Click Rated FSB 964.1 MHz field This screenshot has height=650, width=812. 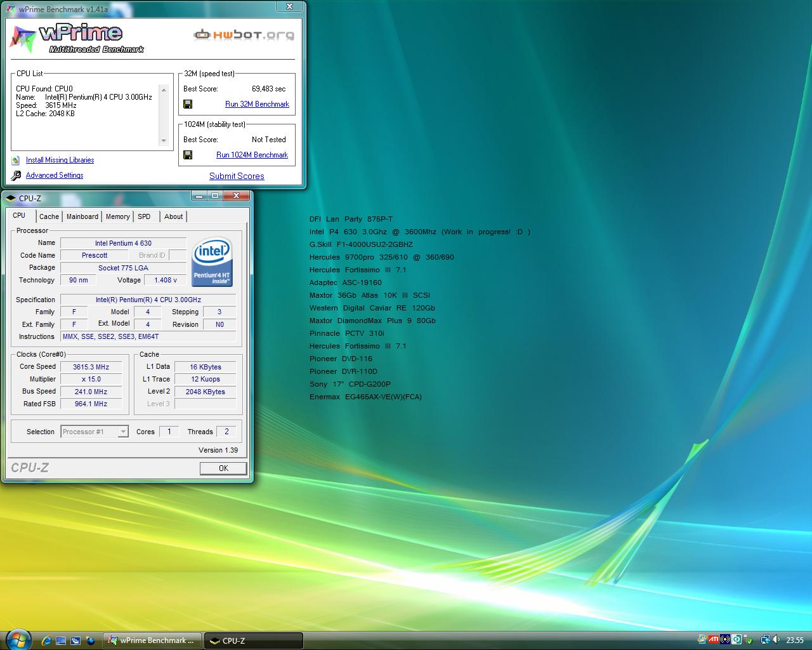point(91,404)
